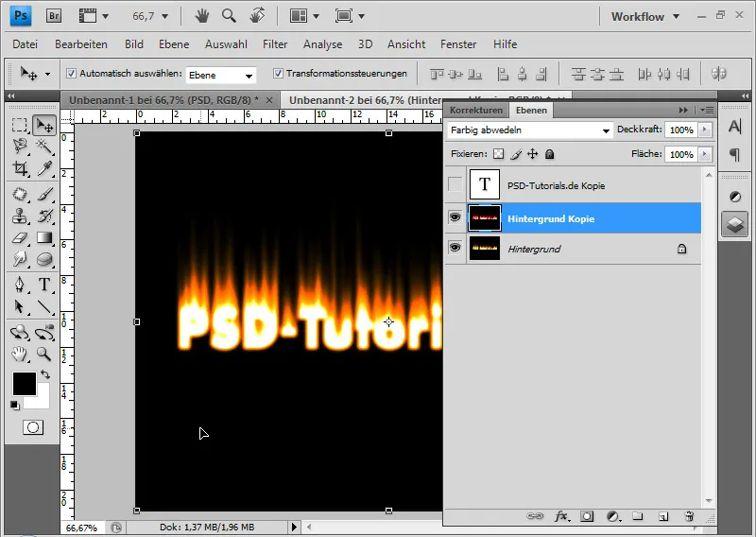This screenshot has width=756, height=537.
Task: Create a new layer
Action: tap(663, 517)
